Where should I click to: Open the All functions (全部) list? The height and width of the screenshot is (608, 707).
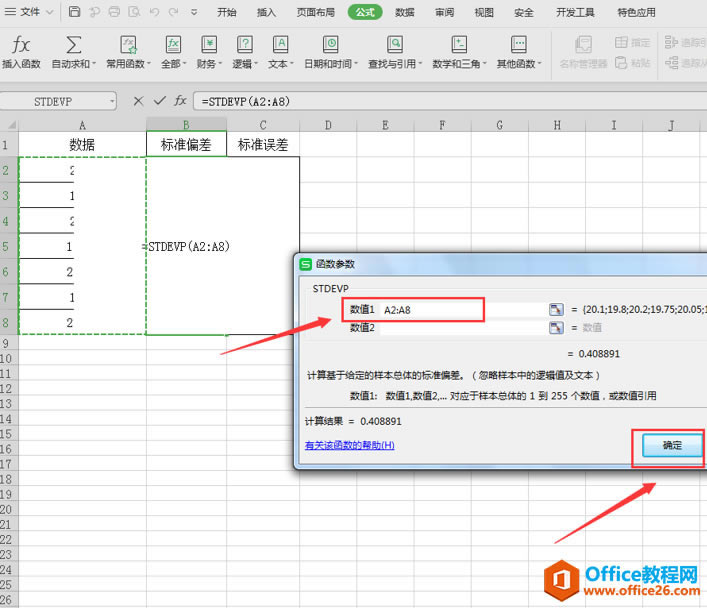[x=174, y=52]
